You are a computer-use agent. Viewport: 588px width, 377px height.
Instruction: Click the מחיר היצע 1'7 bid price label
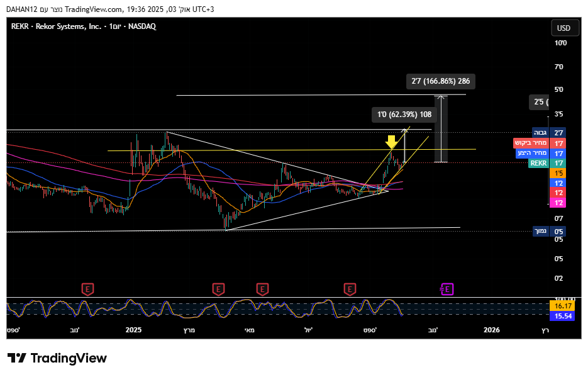pyautogui.click(x=541, y=153)
